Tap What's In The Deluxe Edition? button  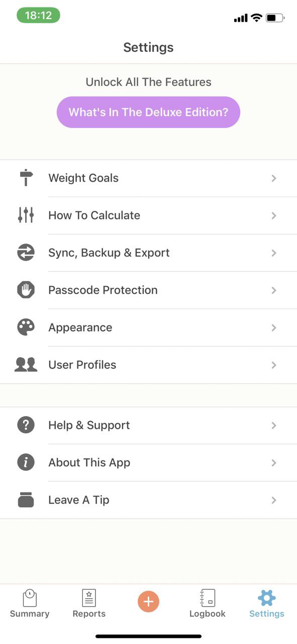[x=148, y=112]
